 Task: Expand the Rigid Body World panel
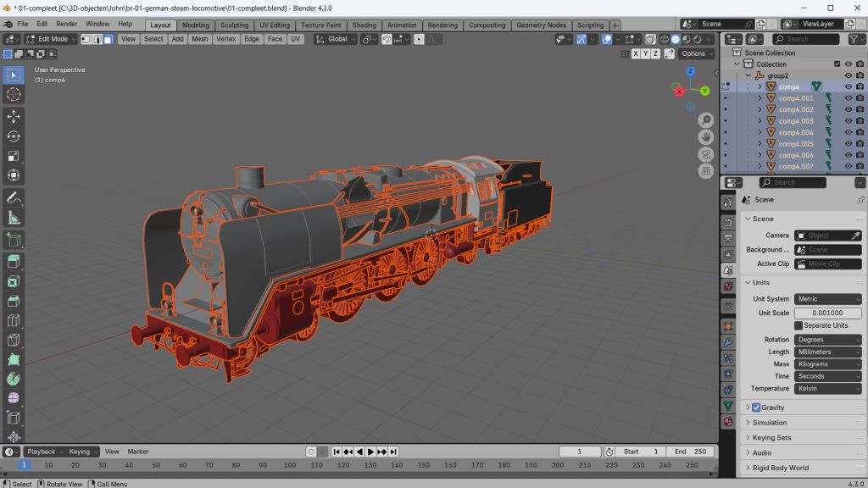coord(780,468)
